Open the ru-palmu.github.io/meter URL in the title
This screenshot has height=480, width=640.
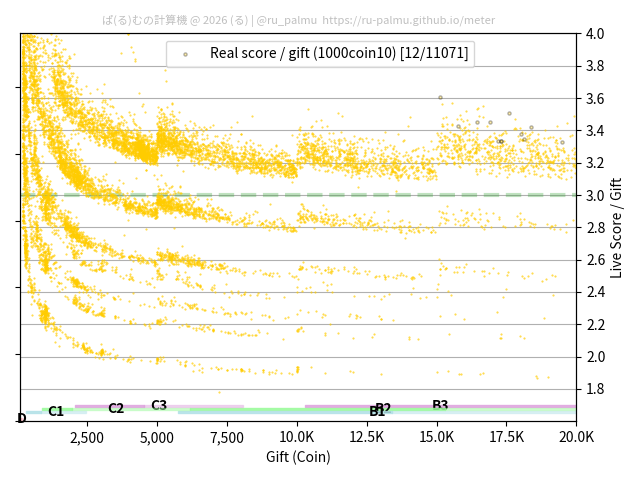pos(408,19)
